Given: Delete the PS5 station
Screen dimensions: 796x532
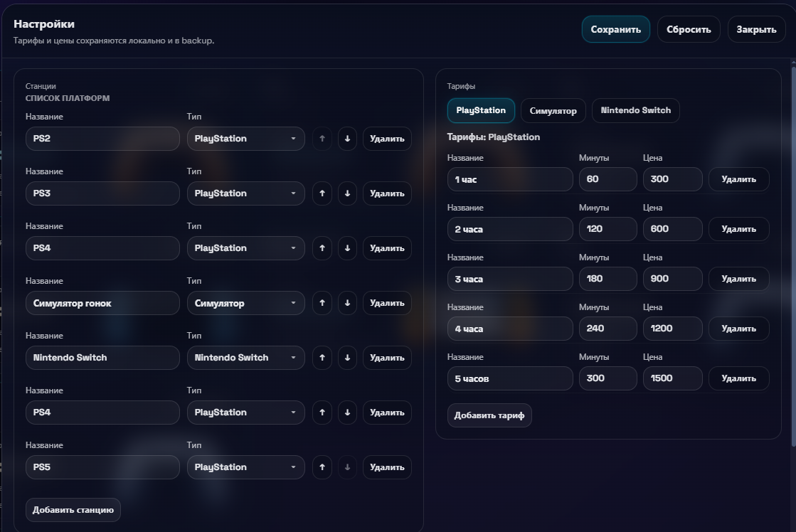Looking at the screenshot, I should (x=387, y=467).
